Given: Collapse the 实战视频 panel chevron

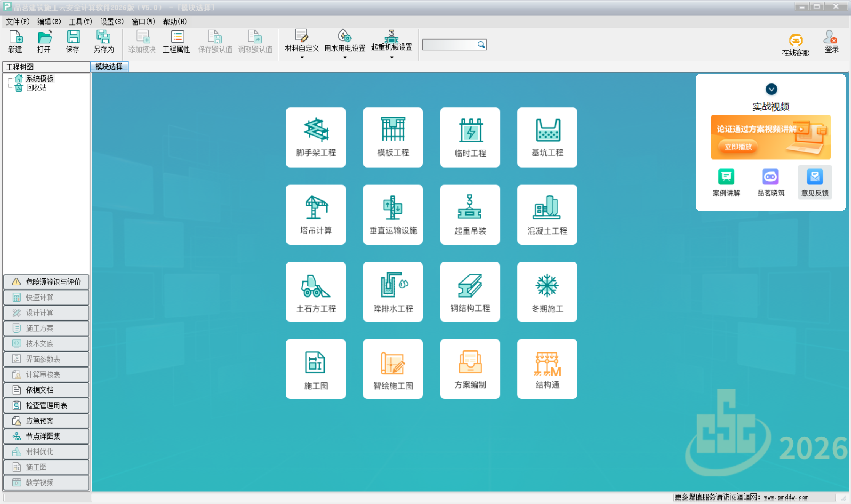Looking at the screenshot, I should [771, 89].
